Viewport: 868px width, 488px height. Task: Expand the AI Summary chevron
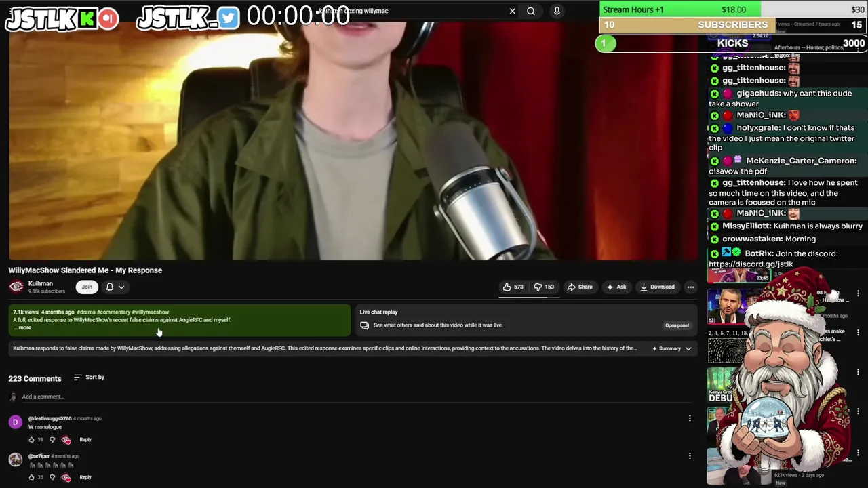[688, 348]
